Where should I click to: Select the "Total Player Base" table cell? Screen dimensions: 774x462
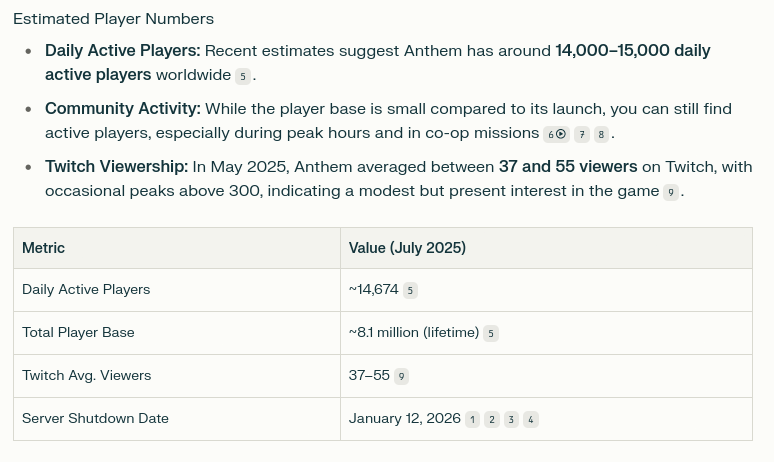(x=177, y=333)
